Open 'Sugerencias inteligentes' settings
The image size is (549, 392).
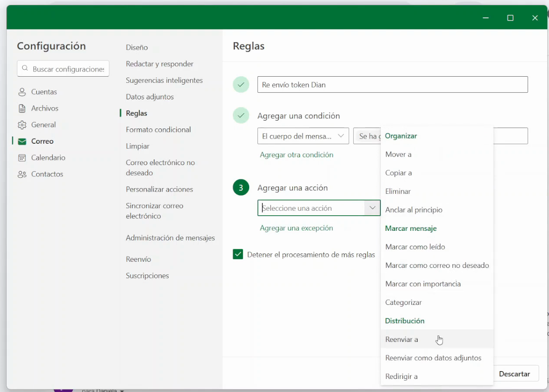click(164, 81)
